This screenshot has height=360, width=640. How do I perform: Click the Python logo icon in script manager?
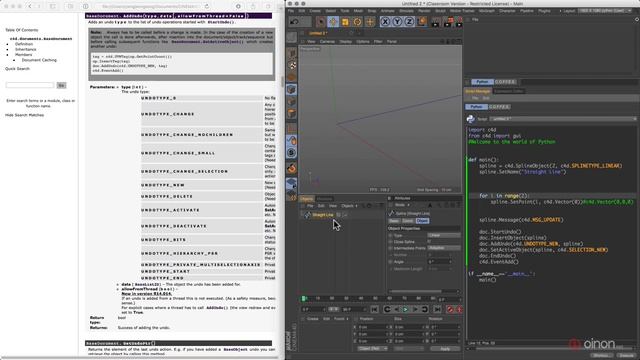click(471, 119)
